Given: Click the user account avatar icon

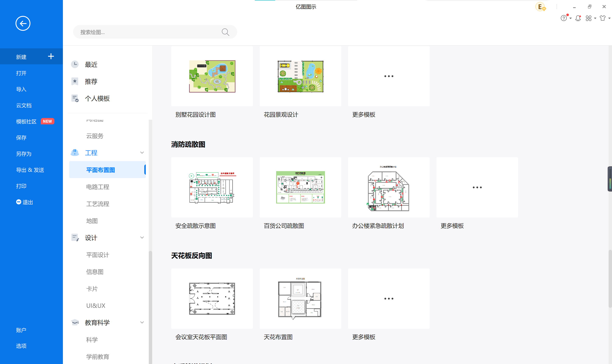Looking at the screenshot, I should (540, 7).
